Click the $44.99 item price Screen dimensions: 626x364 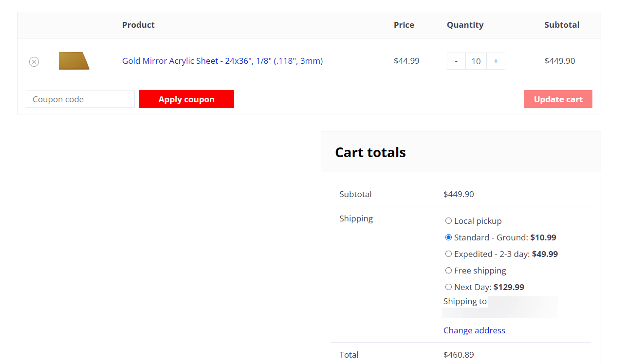(406, 61)
